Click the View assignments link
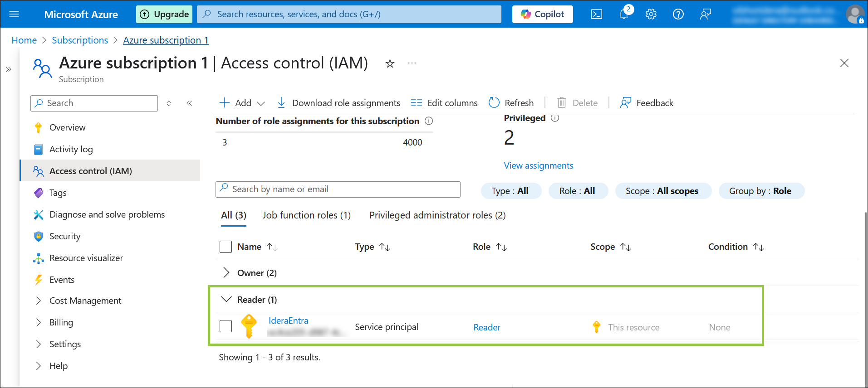The image size is (868, 388). pyautogui.click(x=538, y=165)
